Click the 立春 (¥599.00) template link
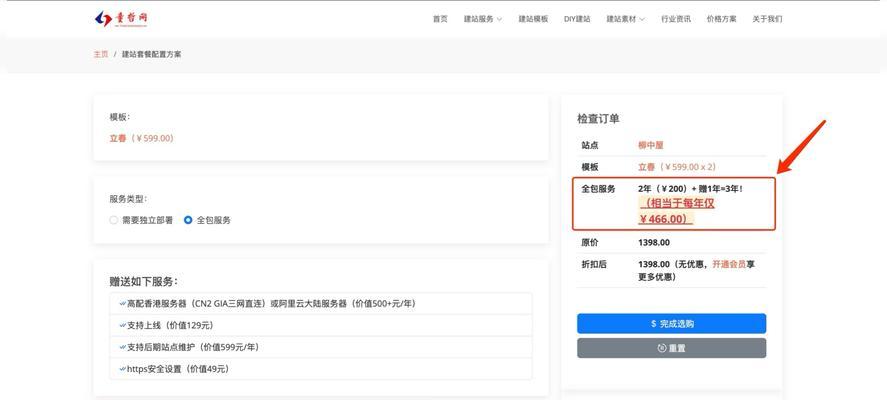Screen dimensions: 887x400 tap(141, 138)
